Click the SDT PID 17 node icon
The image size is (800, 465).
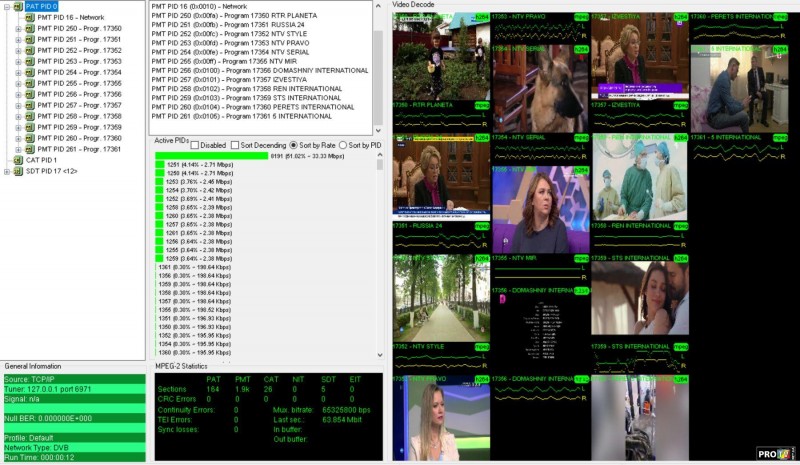[19, 171]
